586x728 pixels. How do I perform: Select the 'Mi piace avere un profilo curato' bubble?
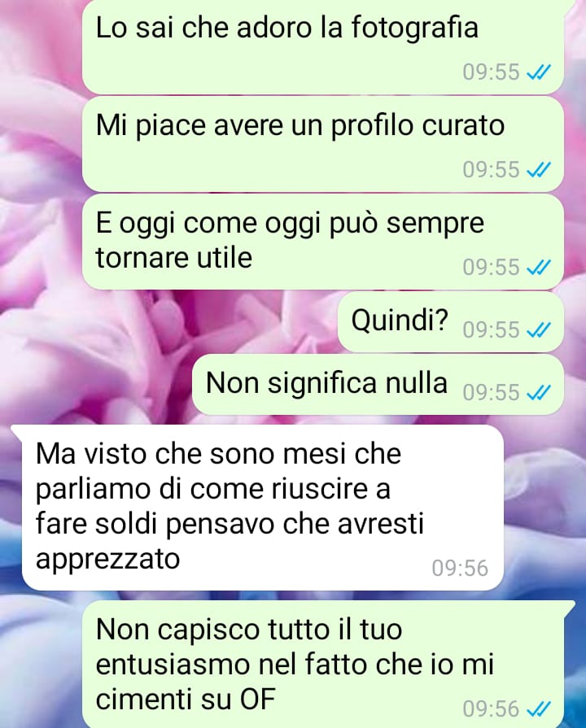(323, 144)
